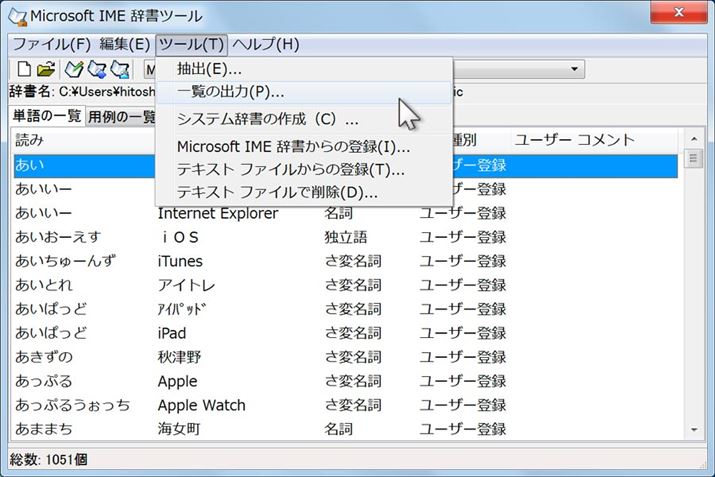Viewport: 715px width, 477px height.
Task: Close the dictionary tool window
Action: coord(679,12)
